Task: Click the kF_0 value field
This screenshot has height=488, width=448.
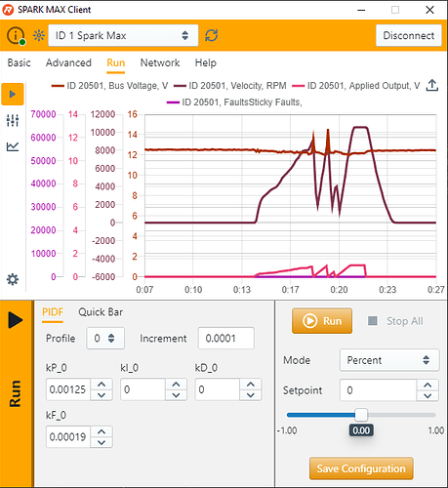Action: pos(68,437)
